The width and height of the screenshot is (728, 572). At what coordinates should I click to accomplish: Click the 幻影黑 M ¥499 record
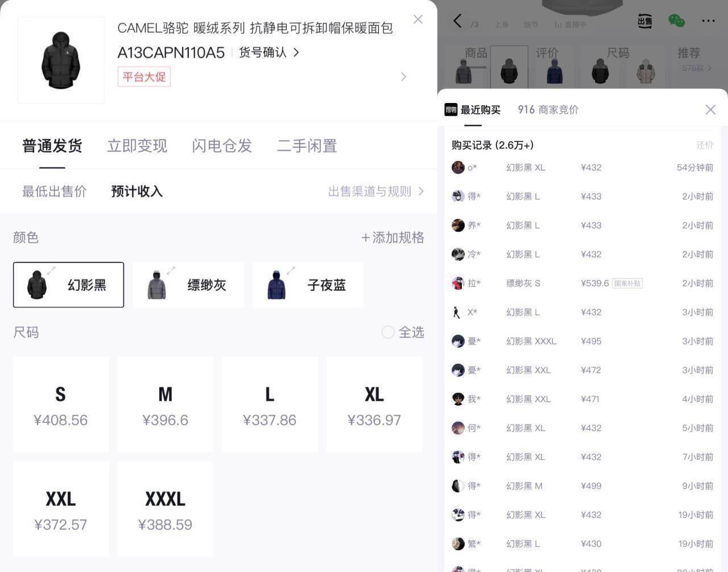582,485
